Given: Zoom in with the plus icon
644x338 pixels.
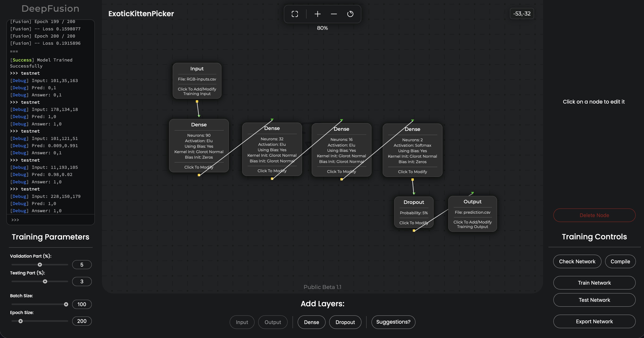Looking at the screenshot, I should (x=317, y=14).
